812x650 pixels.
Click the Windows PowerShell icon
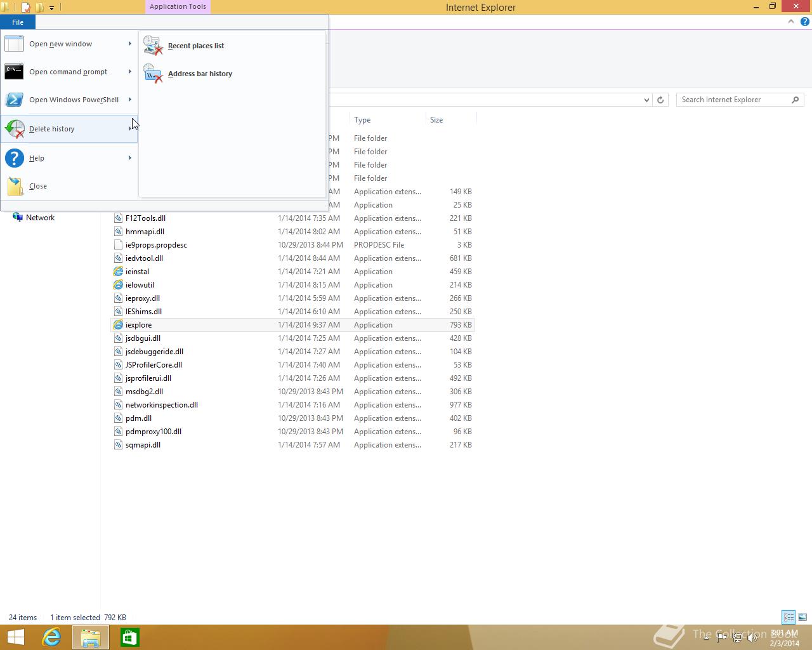pyautogui.click(x=14, y=100)
